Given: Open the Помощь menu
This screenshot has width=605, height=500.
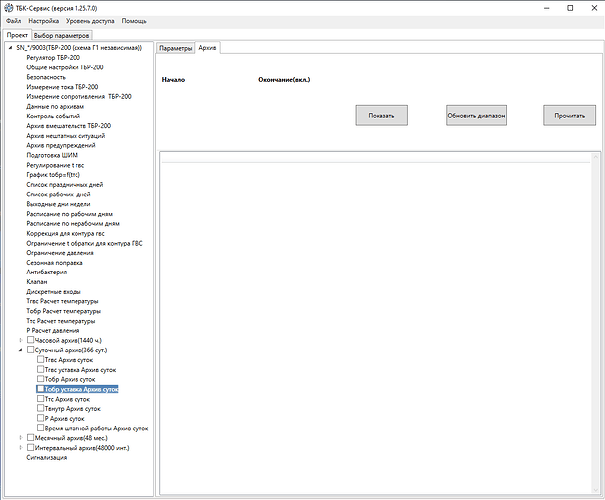Looking at the screenshot, I should pos(134,20).
